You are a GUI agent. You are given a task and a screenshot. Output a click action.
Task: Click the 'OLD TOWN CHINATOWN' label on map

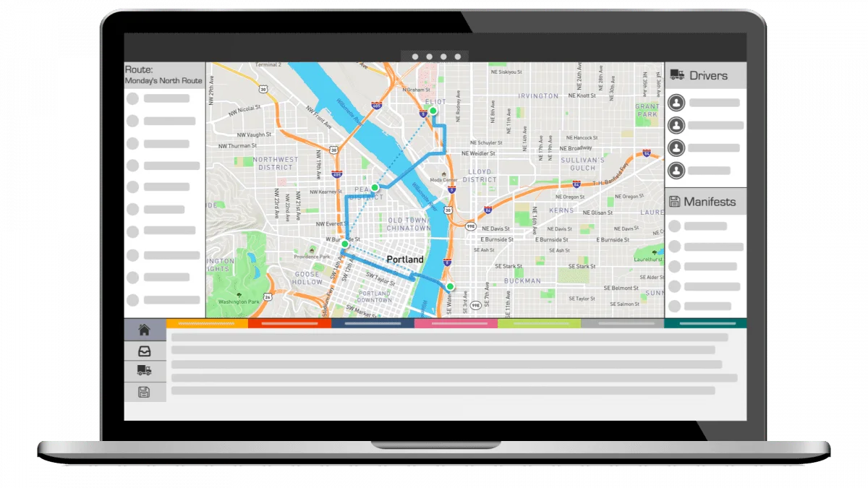tap(409, 224)
